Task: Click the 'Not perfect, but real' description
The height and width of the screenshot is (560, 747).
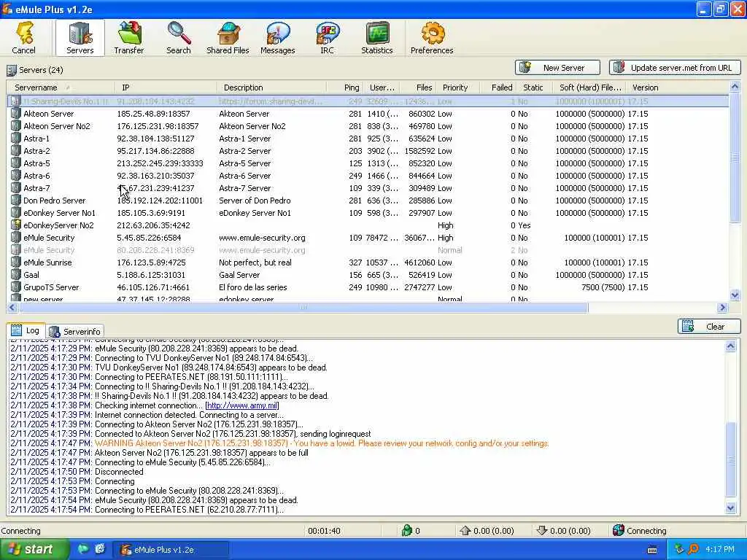Action: tap(255, 262)
